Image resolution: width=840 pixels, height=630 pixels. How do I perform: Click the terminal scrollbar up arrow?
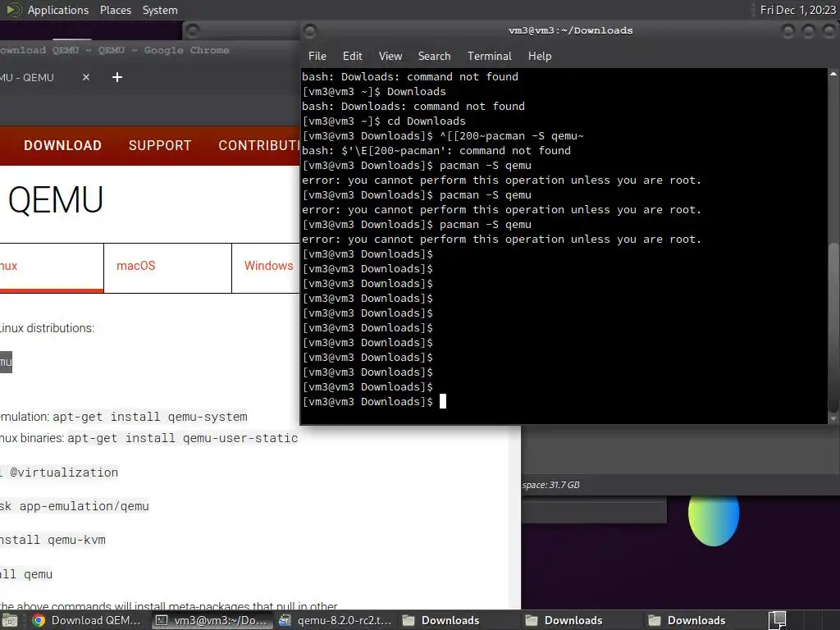click(x=833, y=74)
